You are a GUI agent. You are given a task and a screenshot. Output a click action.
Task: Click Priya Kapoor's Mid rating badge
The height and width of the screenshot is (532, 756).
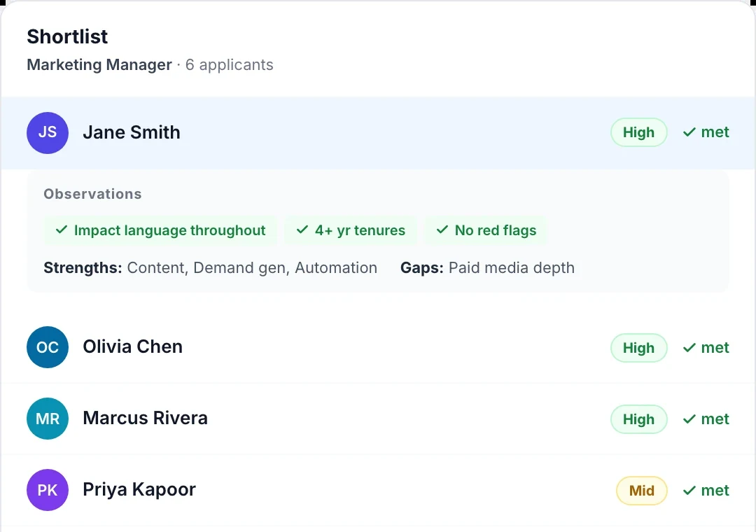point(642,491)
